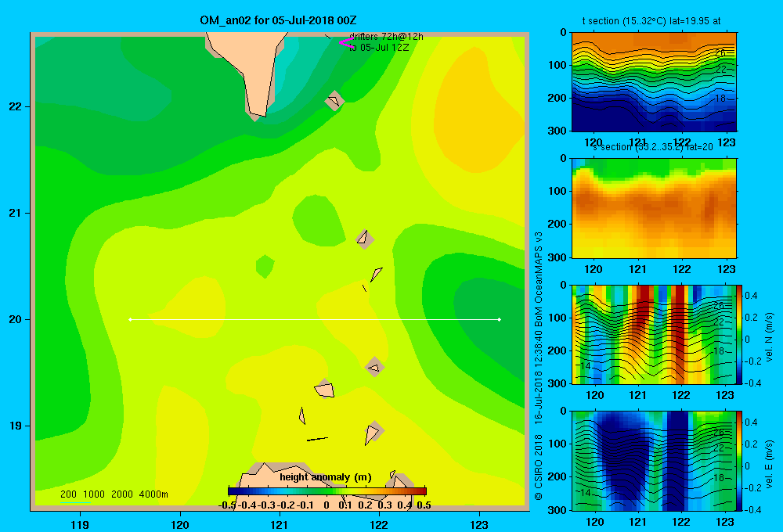Image resolution: width=783 pixels, height=532 pixels.
Task: Click the height anomaly colorbar on the main map
Action: coord(327,491)
